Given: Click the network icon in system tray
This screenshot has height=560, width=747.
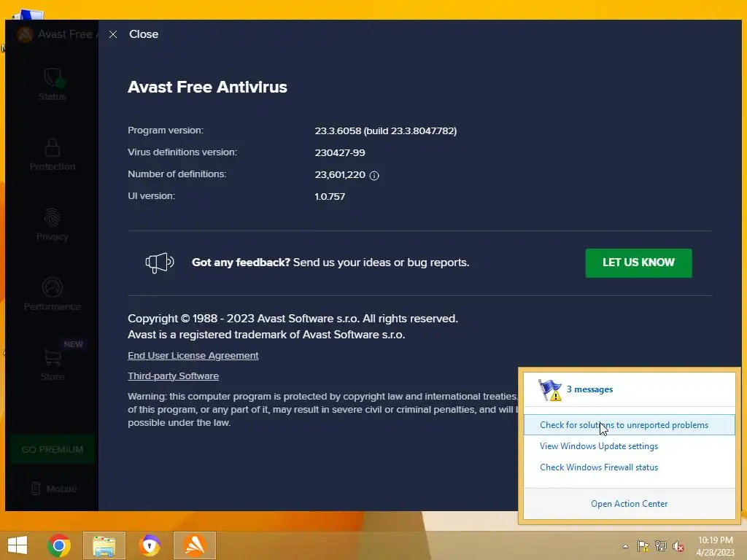Looking at the screenshot, I should 661,546.
